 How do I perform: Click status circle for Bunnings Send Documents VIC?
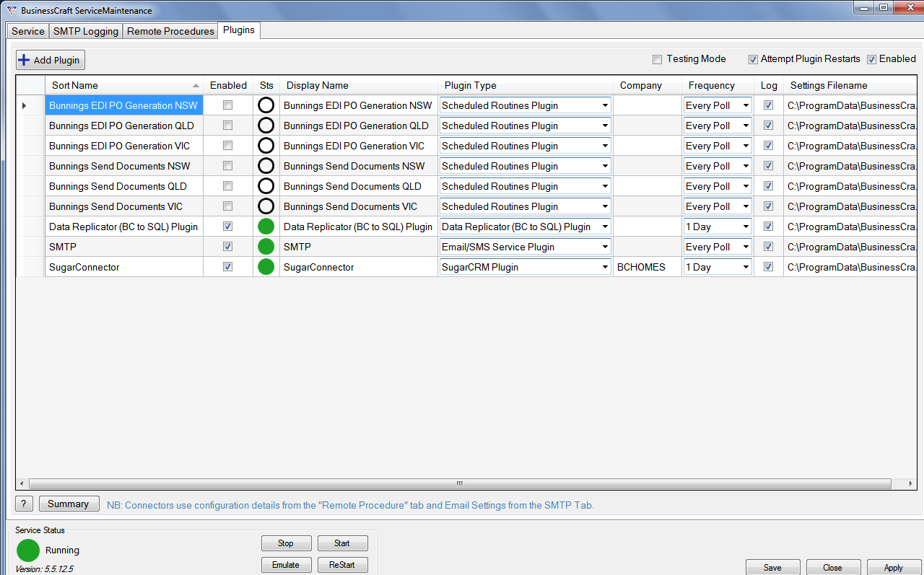(266, 206)
